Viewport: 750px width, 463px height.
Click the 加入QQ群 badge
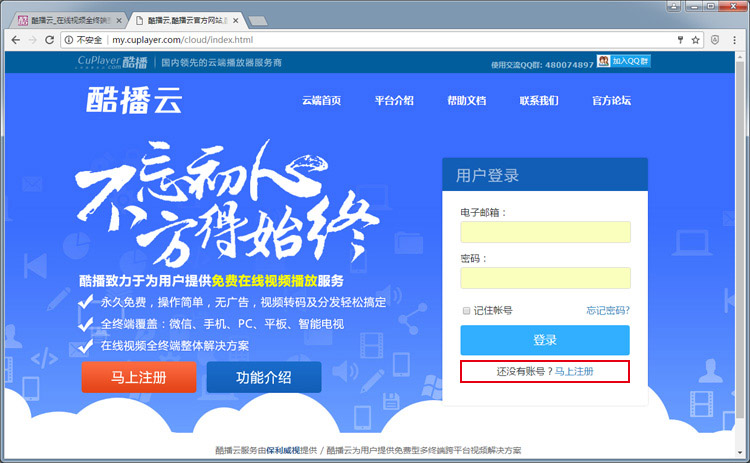(624, 62)
